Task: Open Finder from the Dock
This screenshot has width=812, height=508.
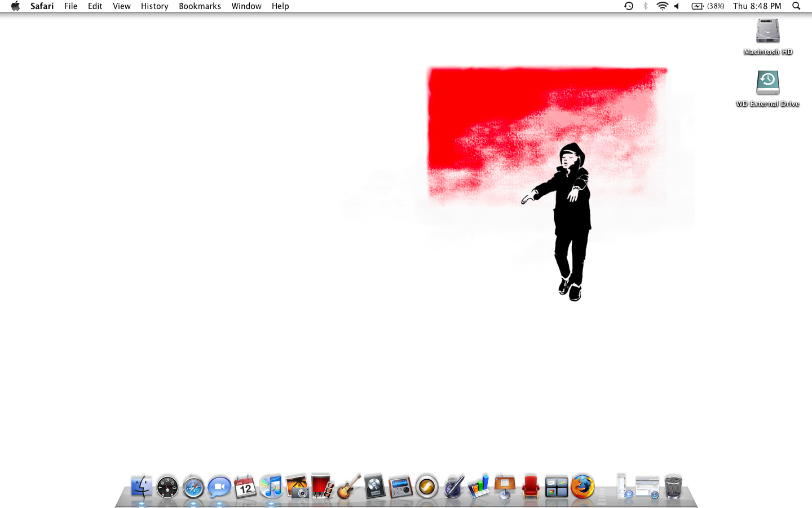Action: 141,487
